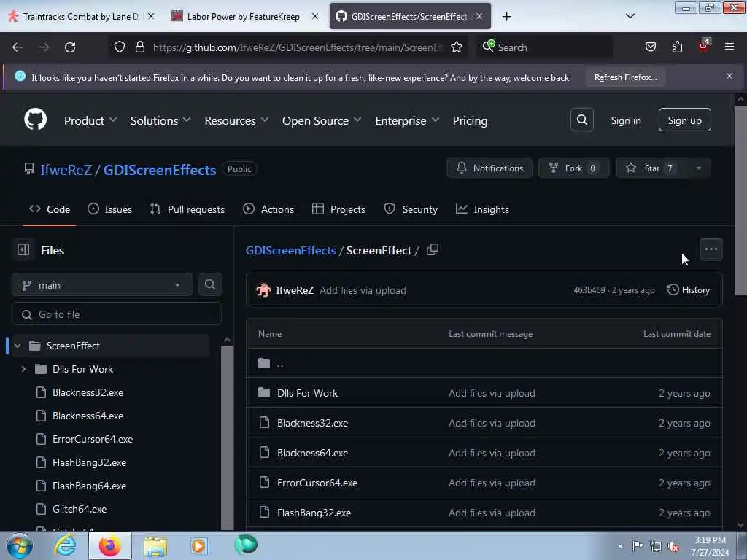747x560 pixels.
Task: List all tabs with the chevron
Action: (630, 16)
